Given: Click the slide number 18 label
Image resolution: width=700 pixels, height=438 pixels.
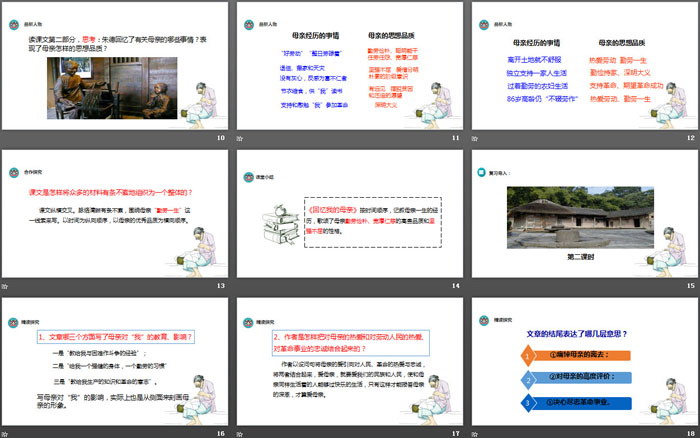Looking at the screenshot, I should point(689,432).
